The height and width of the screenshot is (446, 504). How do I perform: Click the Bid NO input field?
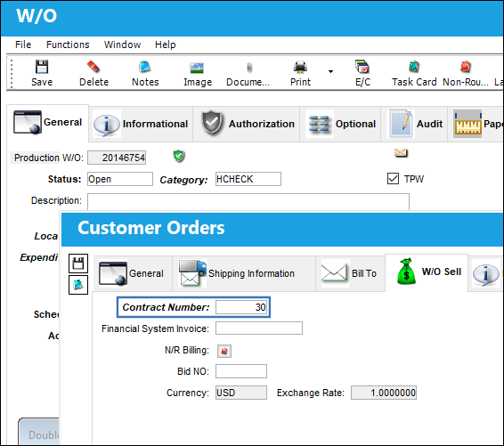click(x=241, y=371)
